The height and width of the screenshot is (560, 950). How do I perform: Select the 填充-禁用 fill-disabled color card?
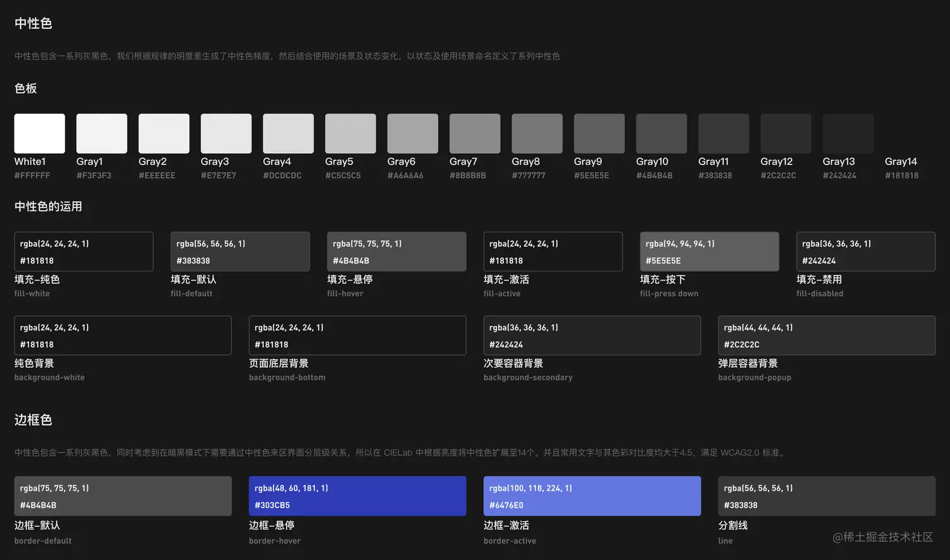[866, 252]
